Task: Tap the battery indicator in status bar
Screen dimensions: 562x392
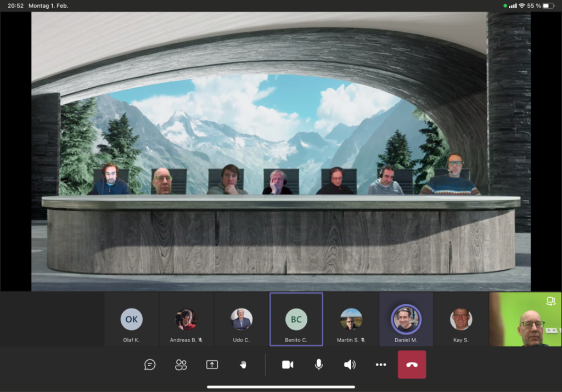Action: (x=548, y=5)
